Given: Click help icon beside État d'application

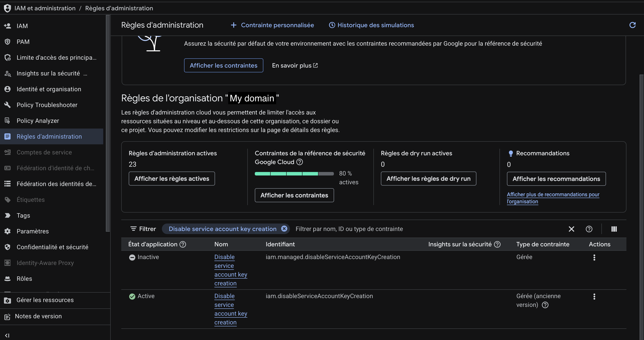Looking at the screenshot, I should tap(183, 244).
